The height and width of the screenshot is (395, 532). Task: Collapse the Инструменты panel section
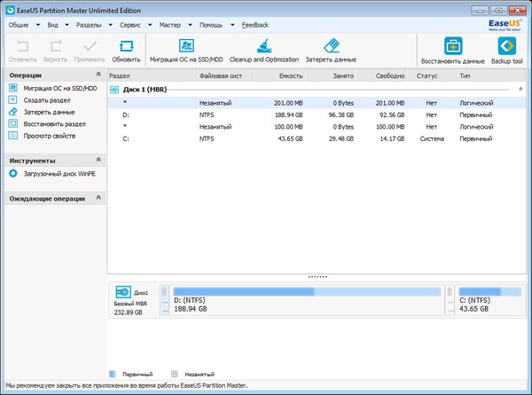[x=98, y=160]
